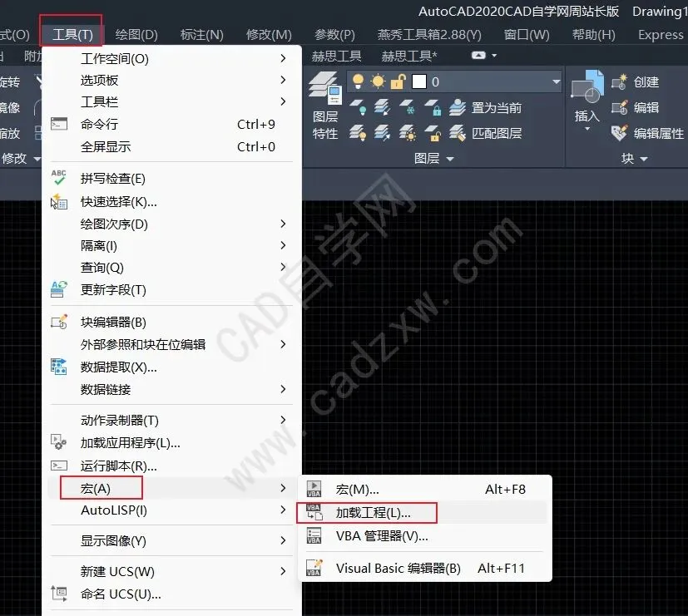
Task: Open the 标注(N) menu
Action: click(x=202, y=34)
